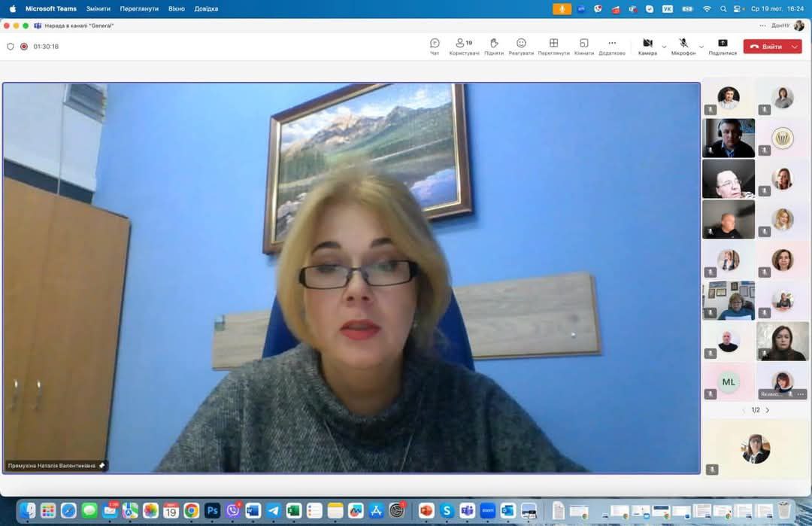The image size is (812, 526).
Task: Expand the camera options arrow
Action: click(664, 47)
